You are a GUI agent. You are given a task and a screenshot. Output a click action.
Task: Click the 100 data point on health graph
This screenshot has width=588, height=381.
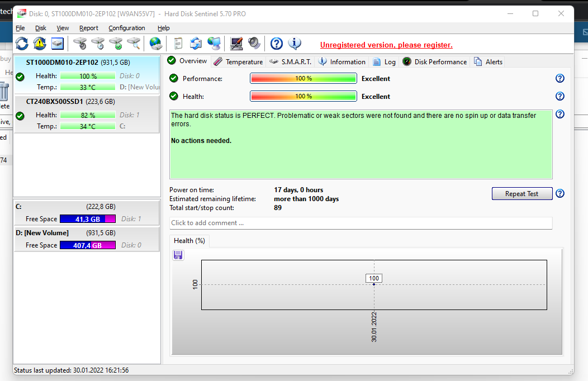click(374, 284)
